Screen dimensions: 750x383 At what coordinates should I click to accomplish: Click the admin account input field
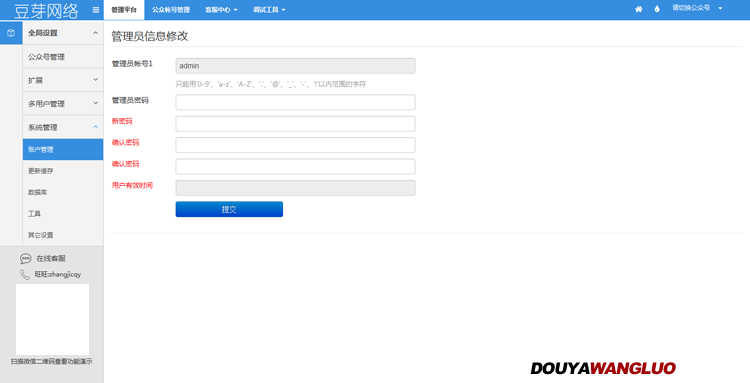point(295,66)
